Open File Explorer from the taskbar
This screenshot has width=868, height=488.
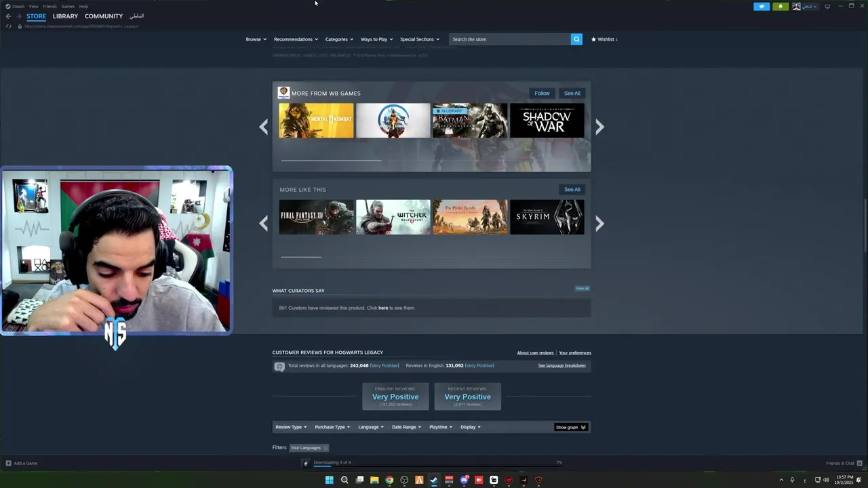point(374,481)
